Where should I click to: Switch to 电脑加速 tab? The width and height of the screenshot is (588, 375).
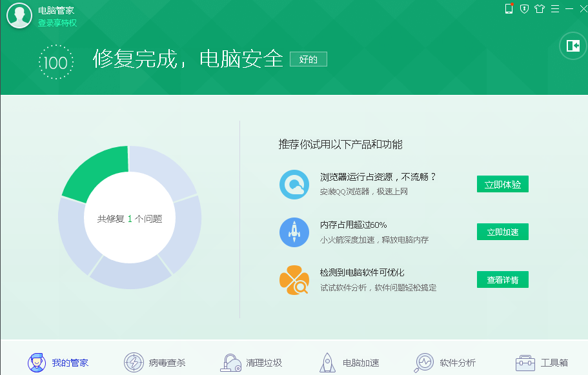point(349,363)
